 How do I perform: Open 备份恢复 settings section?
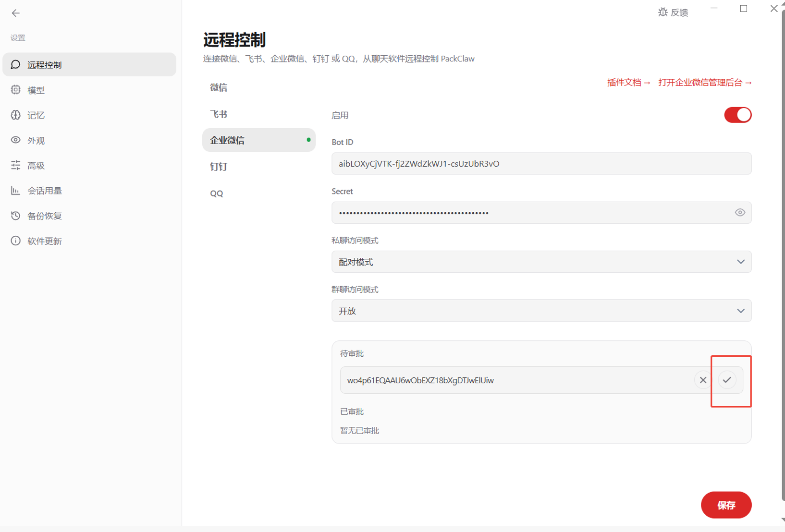click(89, 216)
